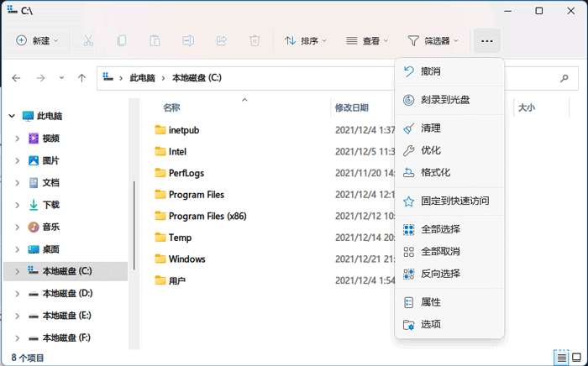588x366 pixels.
Task: Open recent locations chevron dropdown
Action: 61,78
